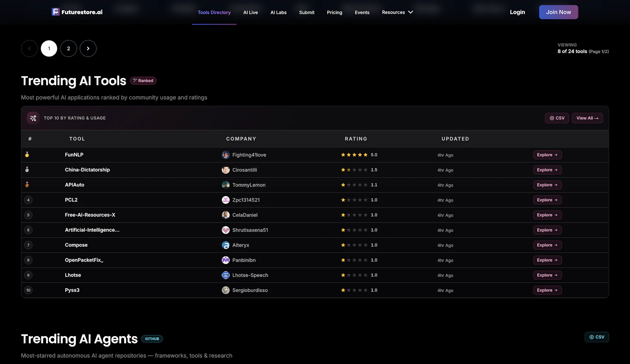Open the Events nav item
Screen dimensions: 630x364
click(x=362, y=12)
